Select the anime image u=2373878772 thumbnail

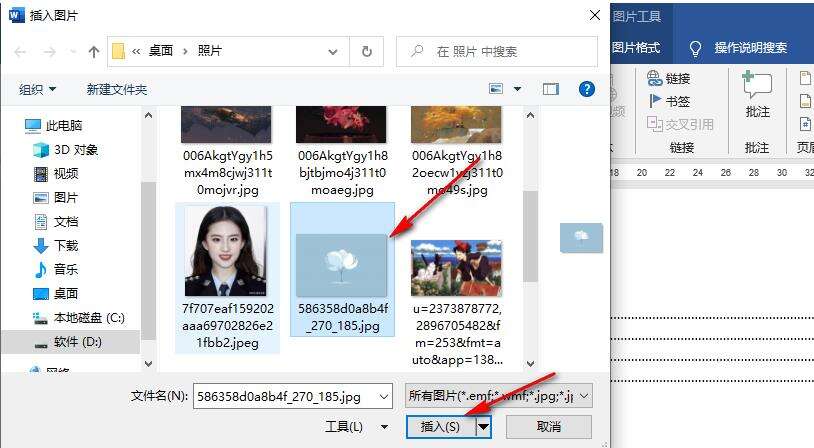(x=456, y=268)
